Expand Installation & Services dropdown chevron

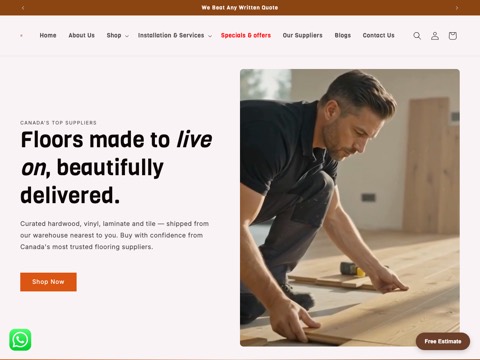point(210,36)
